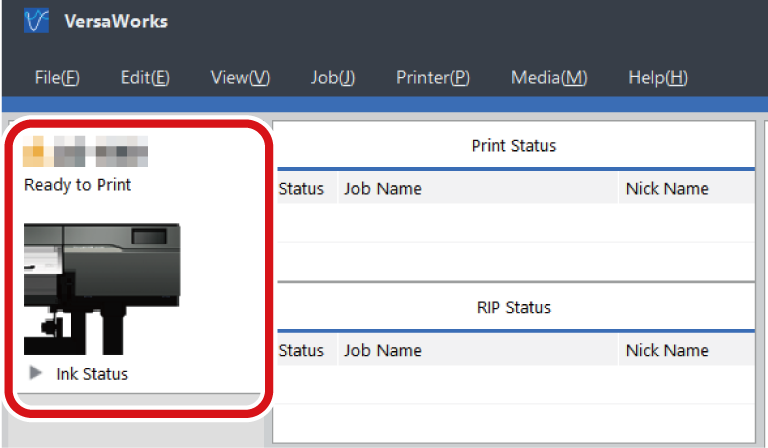Click the VersaWorks title text
Screen dimensions: 768x448
(x=116, y=21)
